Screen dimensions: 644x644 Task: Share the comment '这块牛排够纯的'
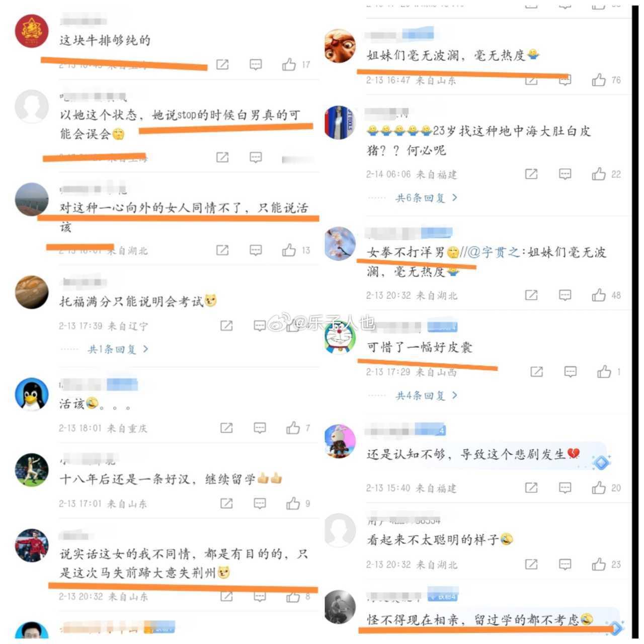(x=222, y=64)
